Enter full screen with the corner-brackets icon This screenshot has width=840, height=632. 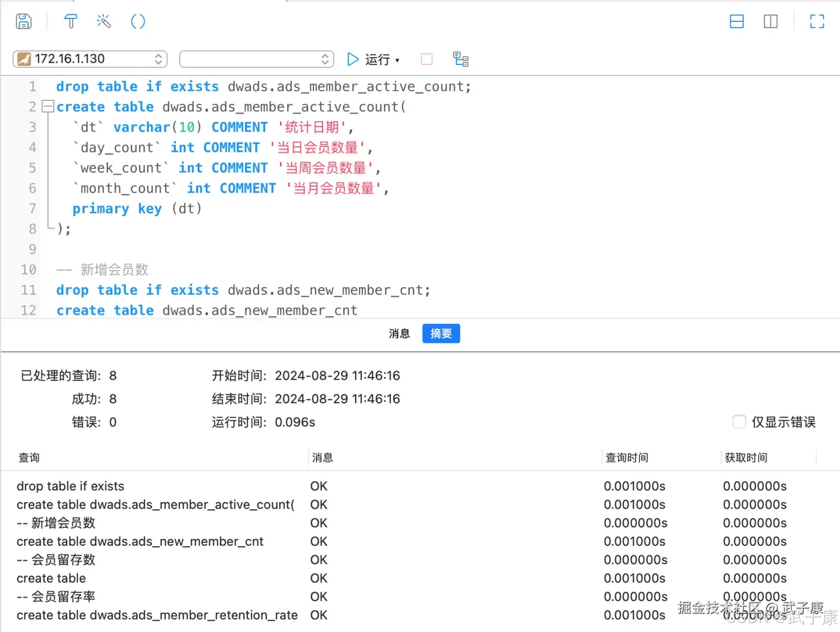(817, 21)
